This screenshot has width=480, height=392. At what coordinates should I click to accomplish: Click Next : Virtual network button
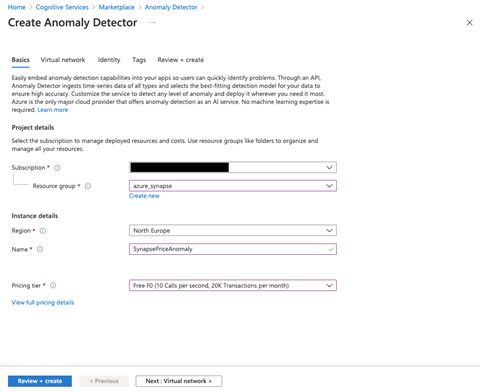pos(179,381)
